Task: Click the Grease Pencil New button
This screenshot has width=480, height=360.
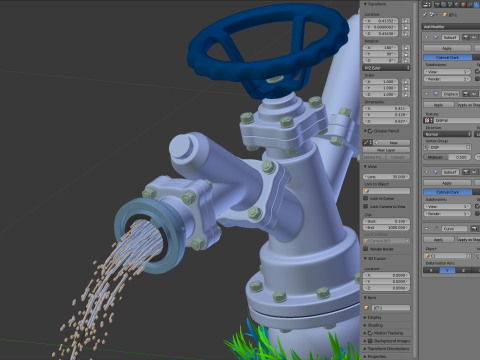Action: (x=392, y=143)
